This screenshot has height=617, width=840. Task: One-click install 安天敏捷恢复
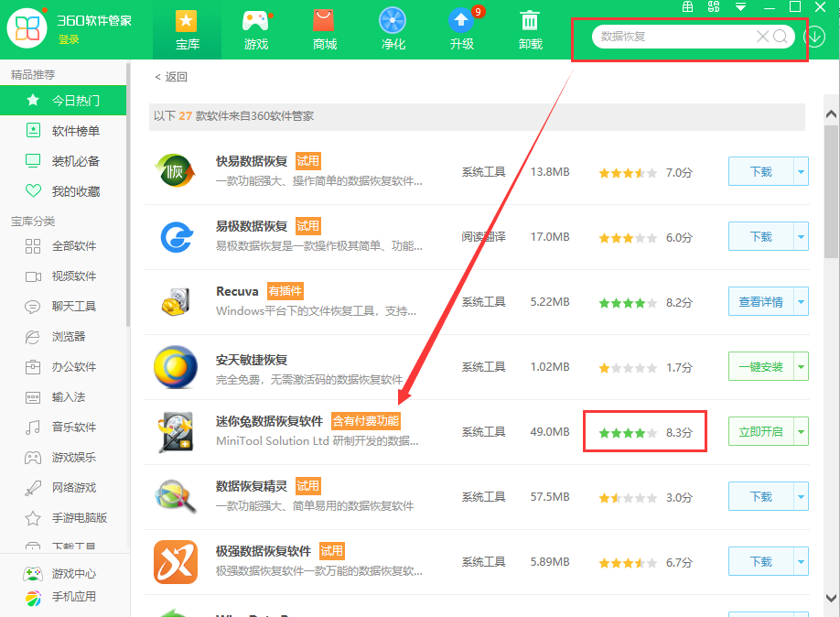[x=760, y=367]
